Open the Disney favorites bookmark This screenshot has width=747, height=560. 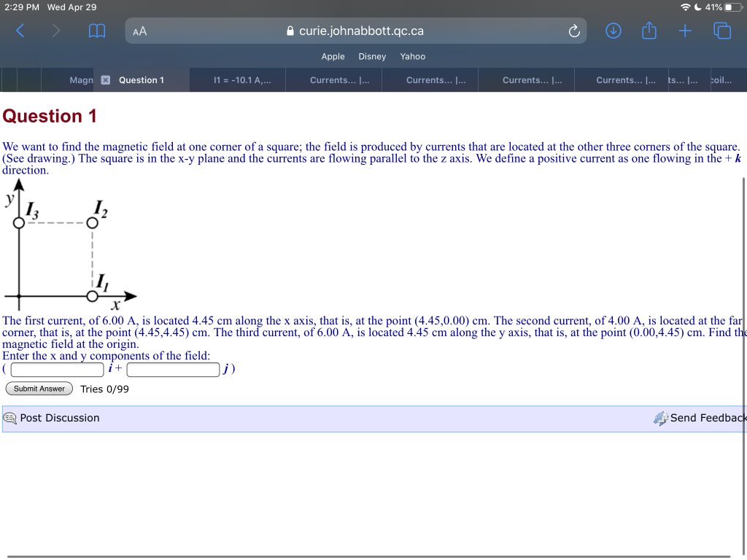pyautogui.click(x=372, y=56)
